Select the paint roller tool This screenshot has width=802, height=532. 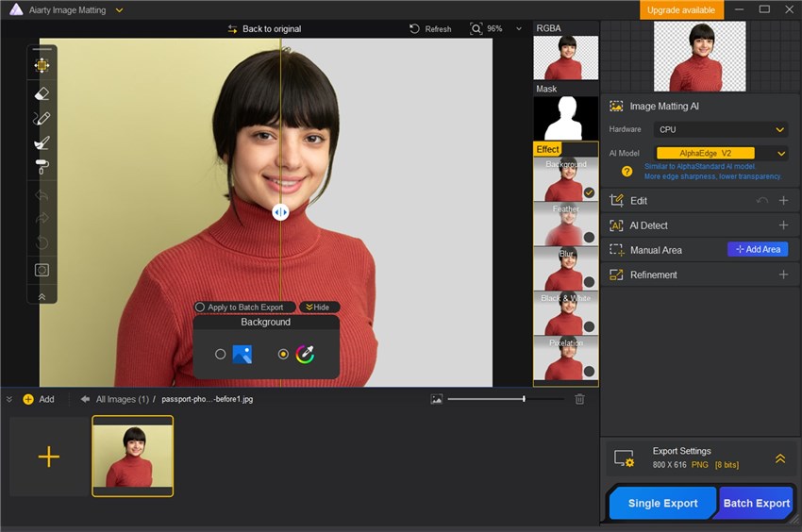pyautogui.click(x=42, y=167)
